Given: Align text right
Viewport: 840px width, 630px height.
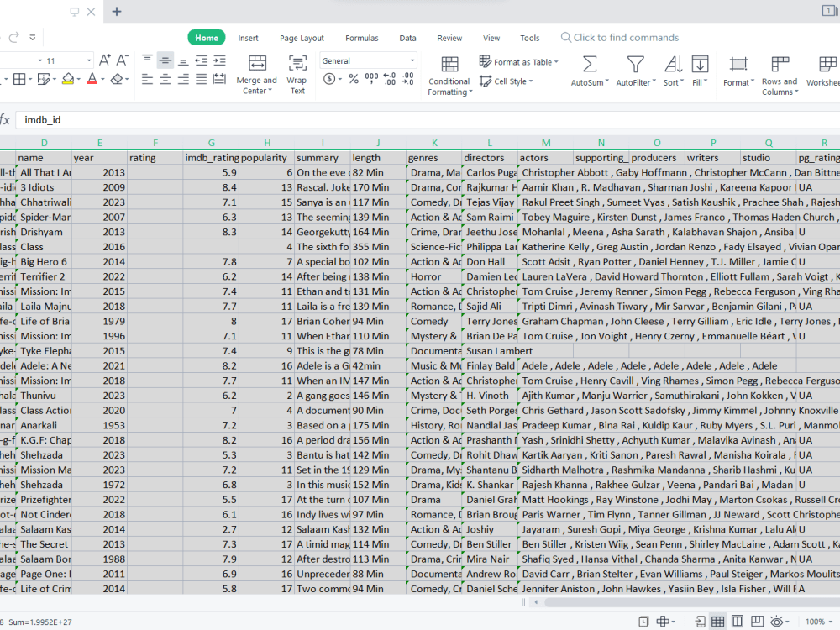Looking at the screenshot, I should point(183,79).
